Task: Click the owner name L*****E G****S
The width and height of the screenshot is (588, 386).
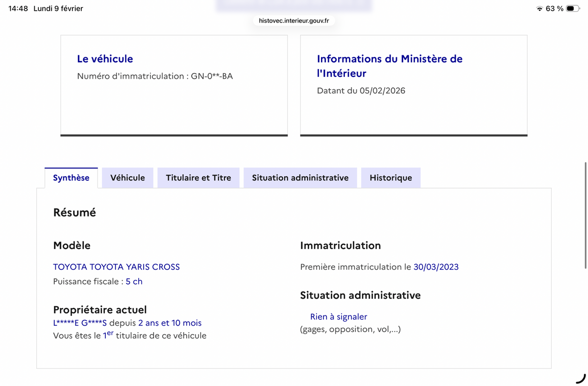Action: 80,323
